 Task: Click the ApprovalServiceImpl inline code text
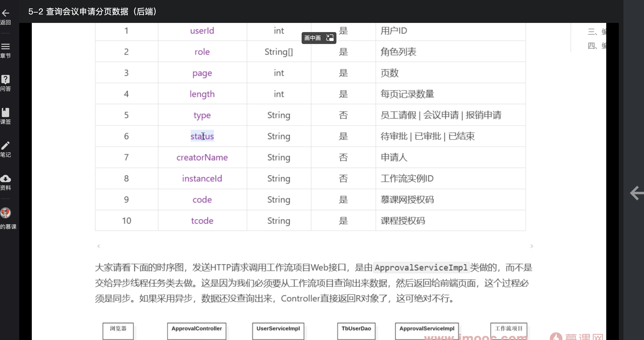click(421, 268)
